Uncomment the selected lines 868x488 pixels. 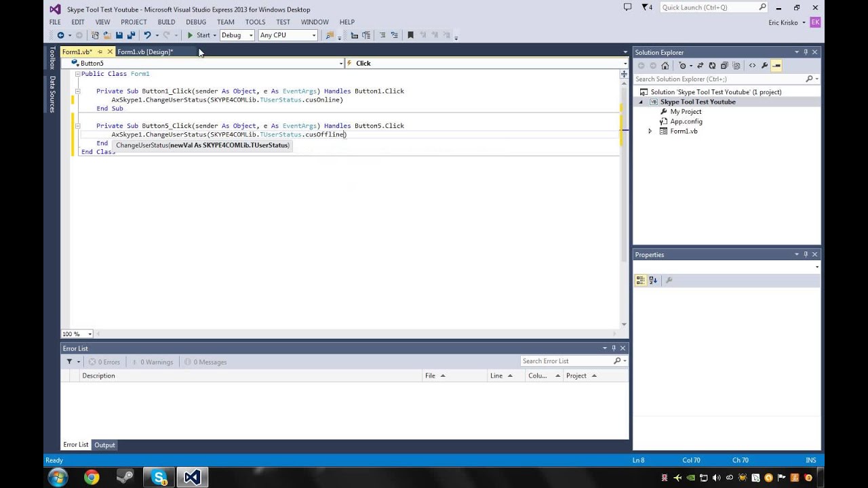(x=395, y=35)
